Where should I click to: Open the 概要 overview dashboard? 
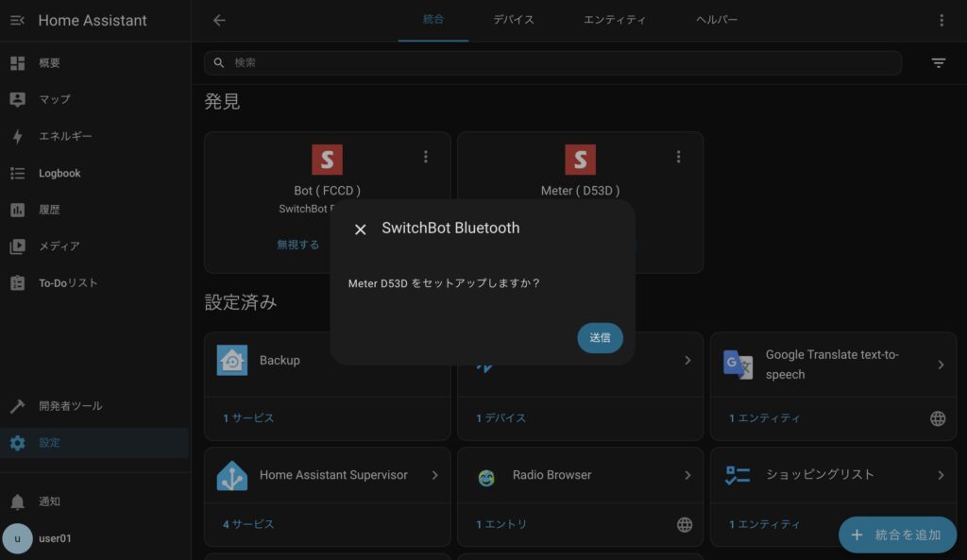94,63
